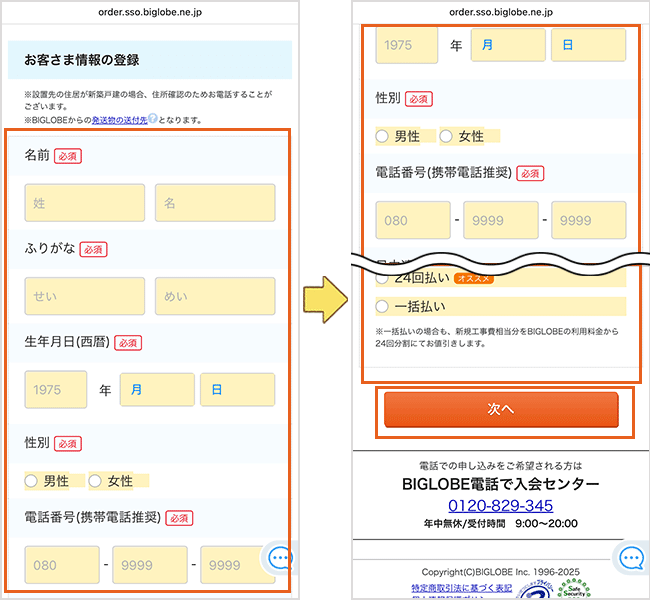The width and height of the screenshot is (650, 600).
Task: Click the 次へ button
Action: click(501, 409)
